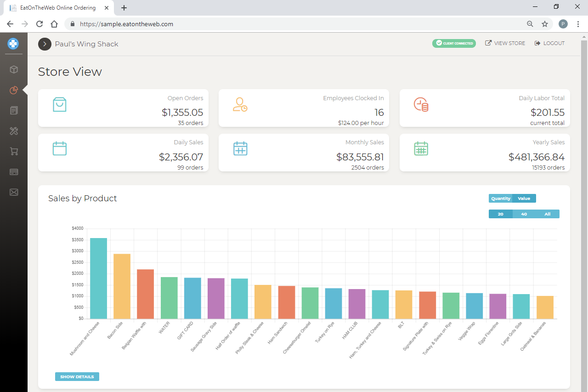Expand sidebar with the arrow circle button
588x392 pixels.
tap(45, 44)
